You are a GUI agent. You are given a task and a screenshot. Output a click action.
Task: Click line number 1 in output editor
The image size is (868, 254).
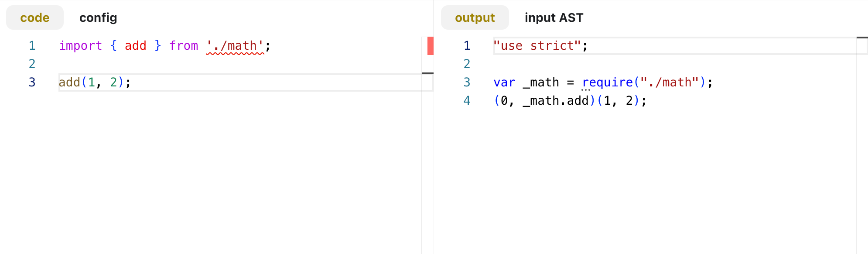pos(467,46)
